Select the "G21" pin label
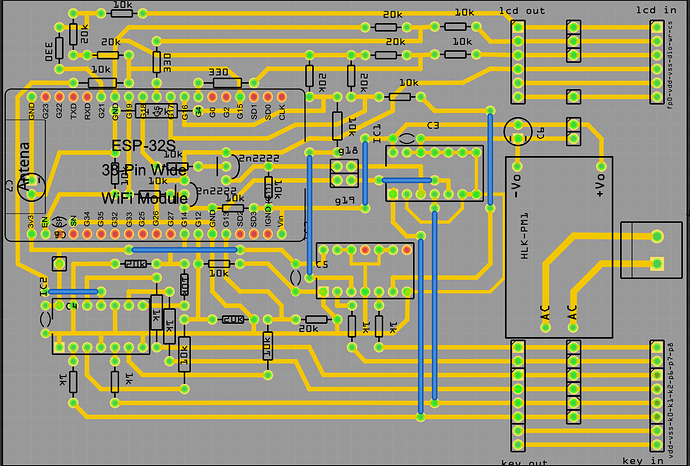The height and width of the screenshot is (466, 690). coord(101,112)
